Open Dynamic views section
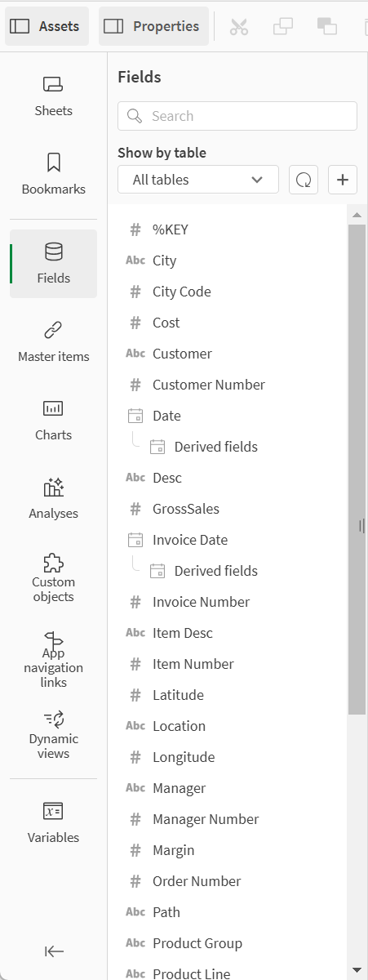 point(53,735)
